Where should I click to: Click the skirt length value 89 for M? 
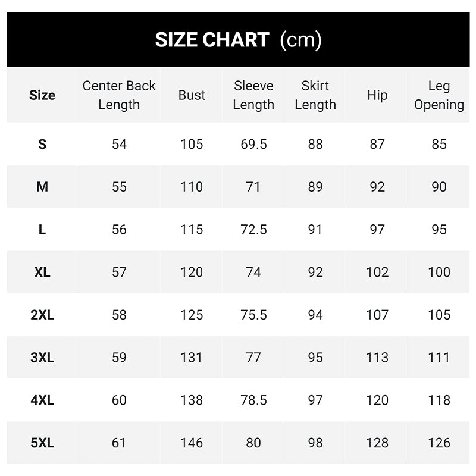[x=315, y=187]
